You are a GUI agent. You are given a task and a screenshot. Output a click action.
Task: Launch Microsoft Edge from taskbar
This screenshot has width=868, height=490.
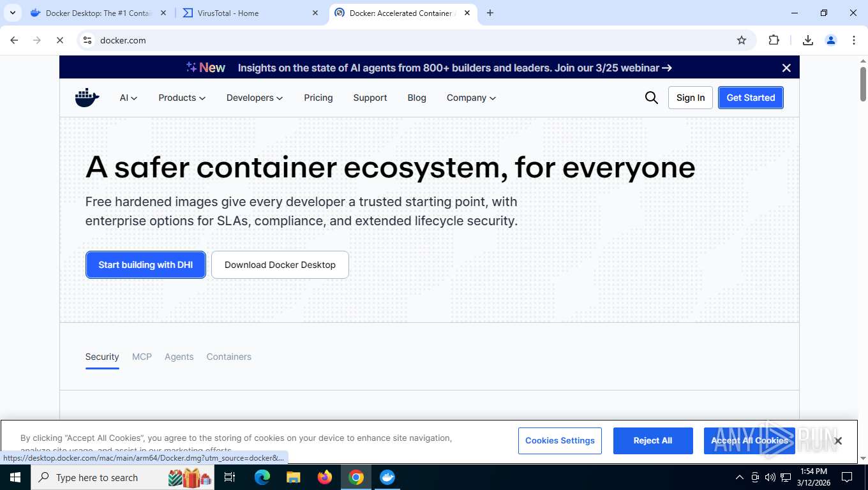262,477
